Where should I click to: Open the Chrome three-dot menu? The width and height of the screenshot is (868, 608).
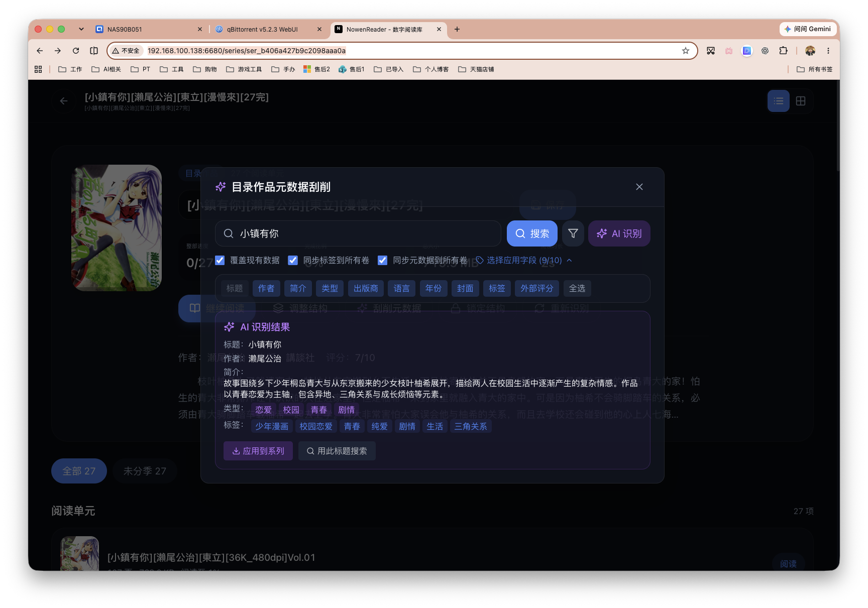828,51
